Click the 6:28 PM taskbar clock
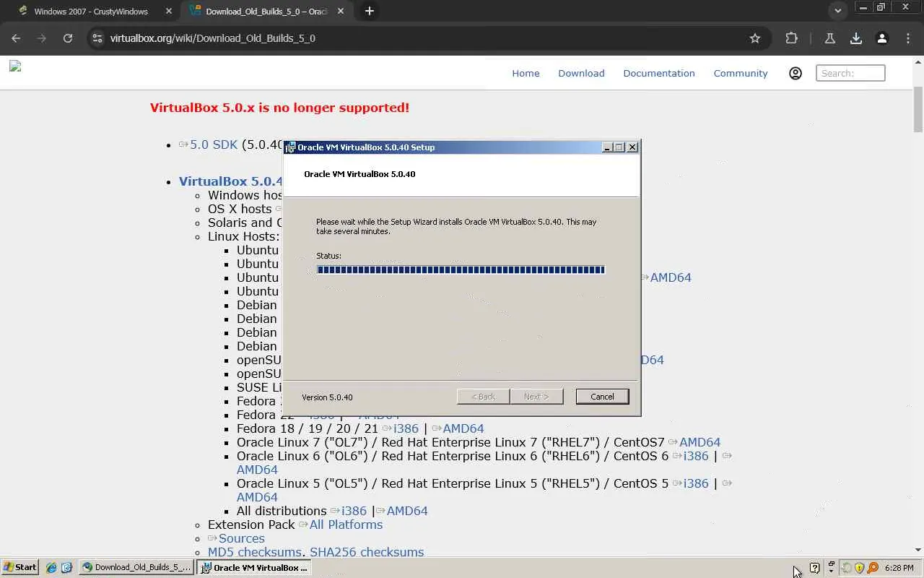Image resolution: width=924 pixels, height=578 pixels. 899,568
